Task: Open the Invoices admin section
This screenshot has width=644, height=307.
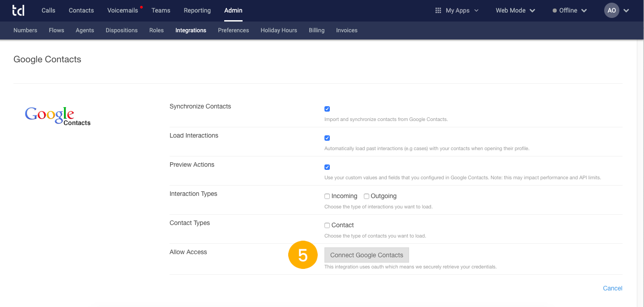Action: pos(347,30)
